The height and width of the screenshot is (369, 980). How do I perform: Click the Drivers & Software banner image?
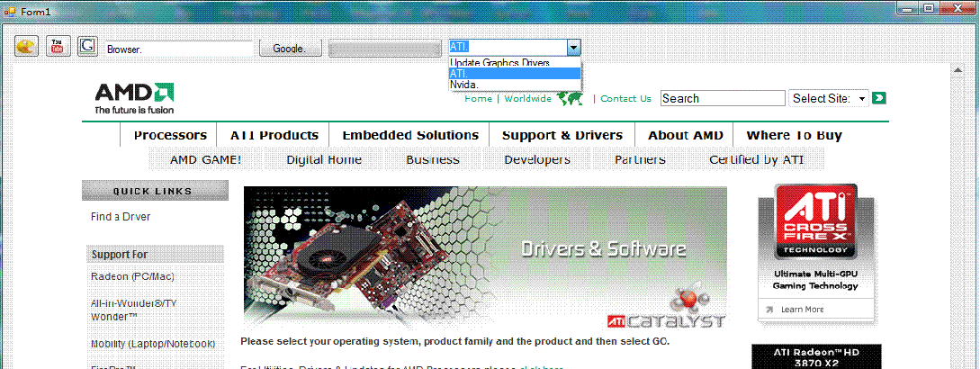click(x=485, y=257)
